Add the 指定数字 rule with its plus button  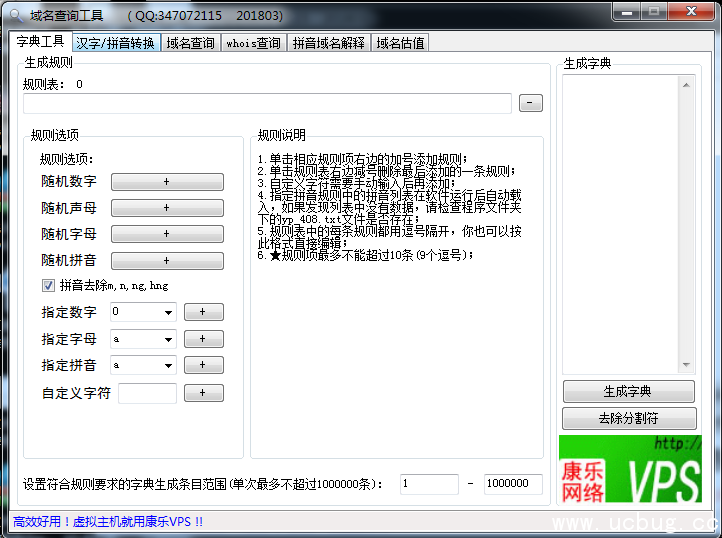tap(203, 312)
